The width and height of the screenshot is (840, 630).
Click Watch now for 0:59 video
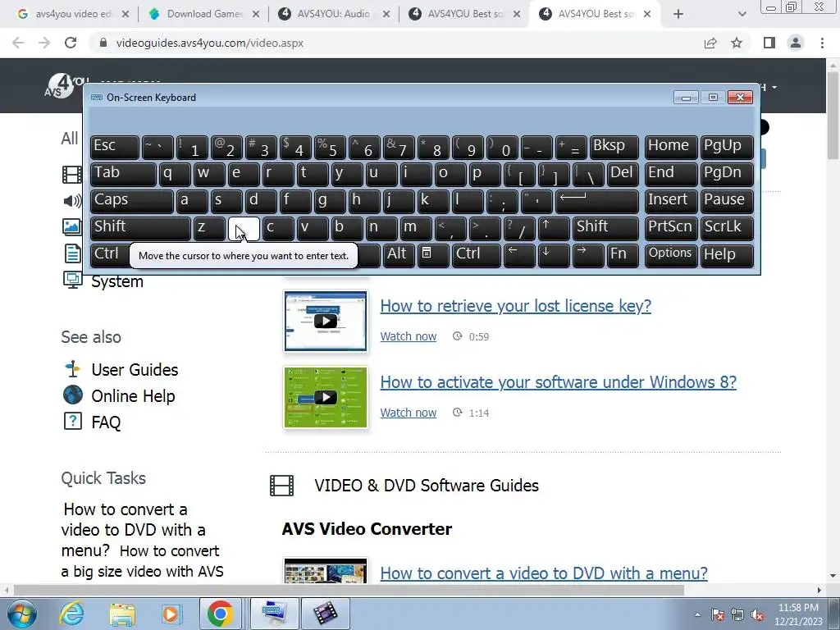coord(409,336)
